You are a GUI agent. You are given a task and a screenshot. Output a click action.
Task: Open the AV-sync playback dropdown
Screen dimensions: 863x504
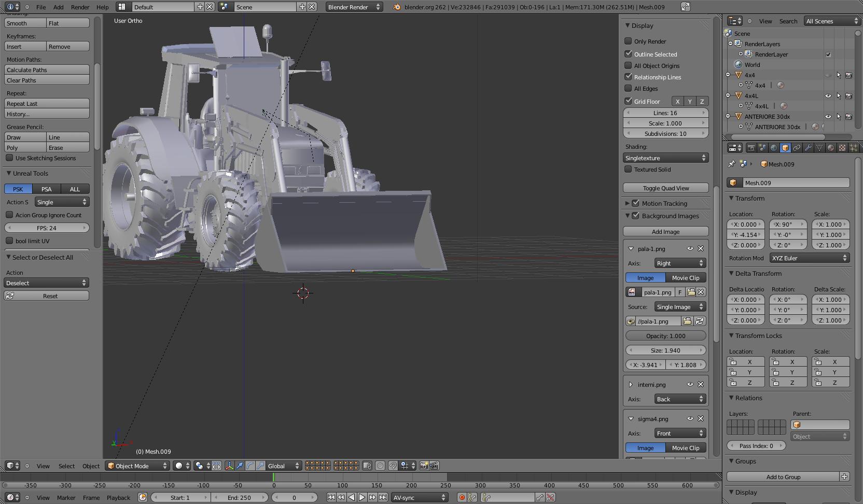click(419, 497)
